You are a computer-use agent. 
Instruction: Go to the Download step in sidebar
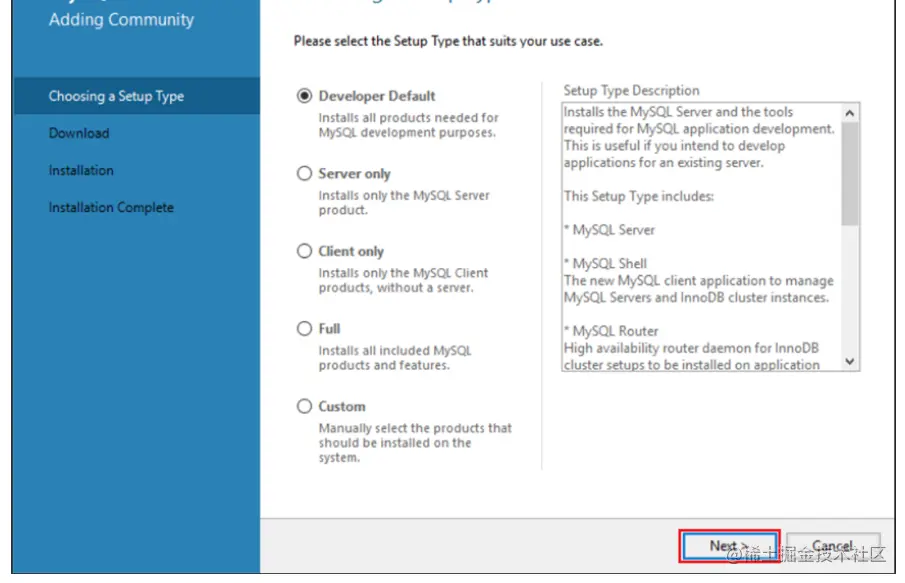(79, 133)
